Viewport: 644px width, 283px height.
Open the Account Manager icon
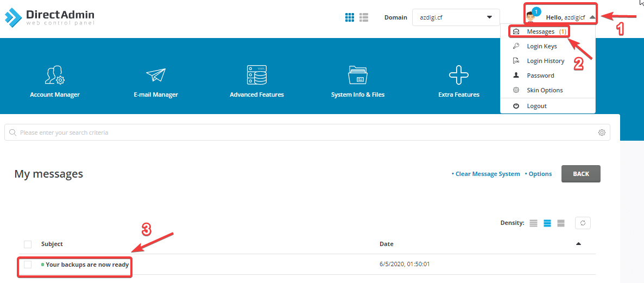pyautogui.click(x=55, y=75)
